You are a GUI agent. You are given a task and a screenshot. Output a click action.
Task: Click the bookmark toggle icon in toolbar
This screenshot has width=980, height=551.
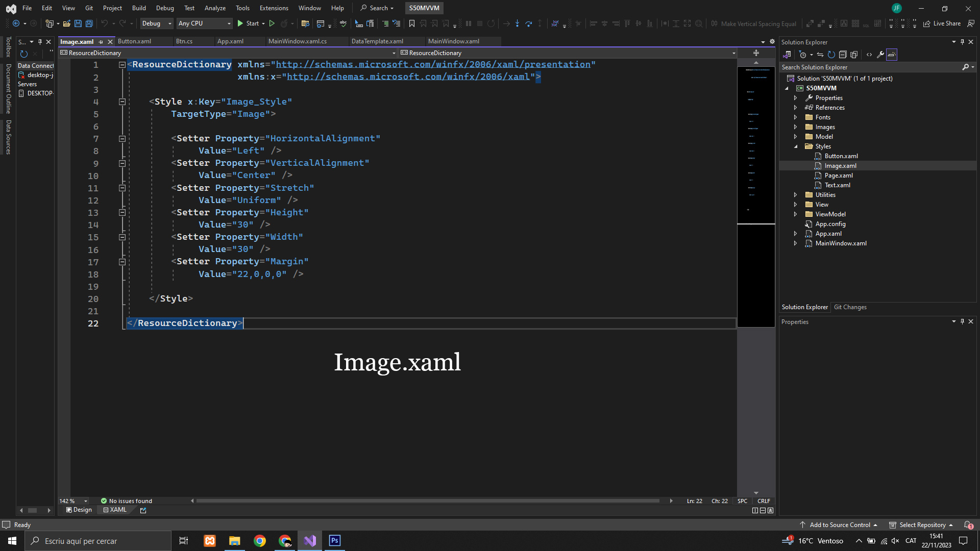pos(411,23)
